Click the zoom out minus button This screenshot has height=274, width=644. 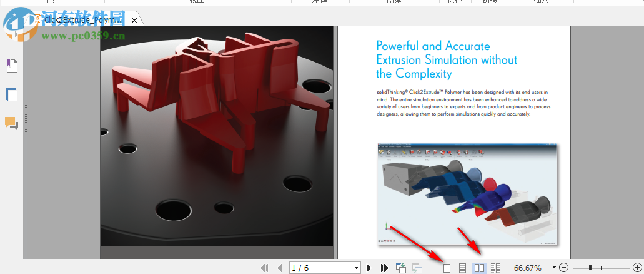pos(564,268)
